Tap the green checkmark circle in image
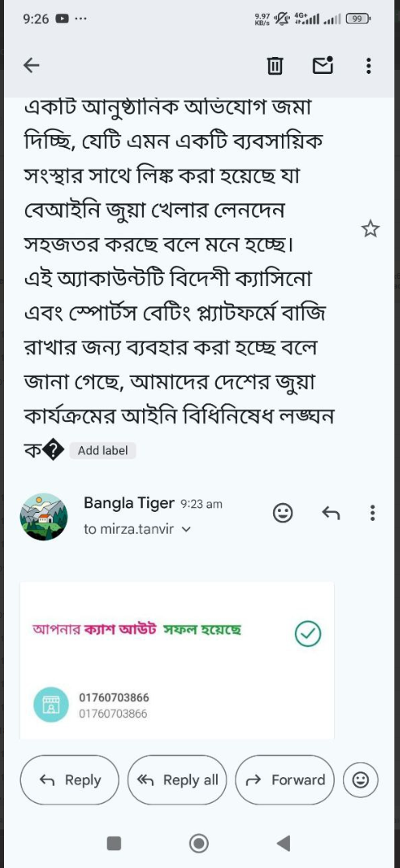Viewport: 400px width, 868px height. coord(308,634)
